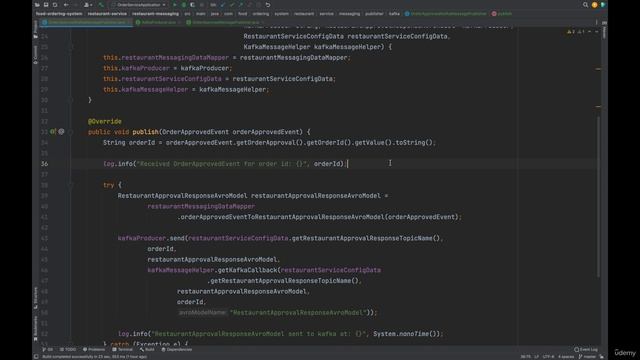The image size is (640, 360).
Task: Click the @Override annotation
Action: [x=104, y=121]
